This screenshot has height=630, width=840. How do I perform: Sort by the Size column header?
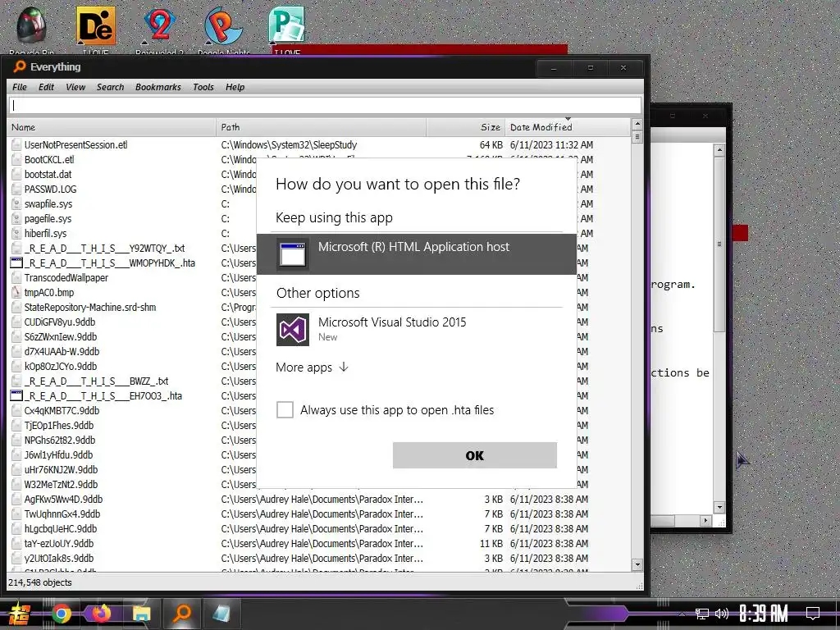[x=465, y=127]
